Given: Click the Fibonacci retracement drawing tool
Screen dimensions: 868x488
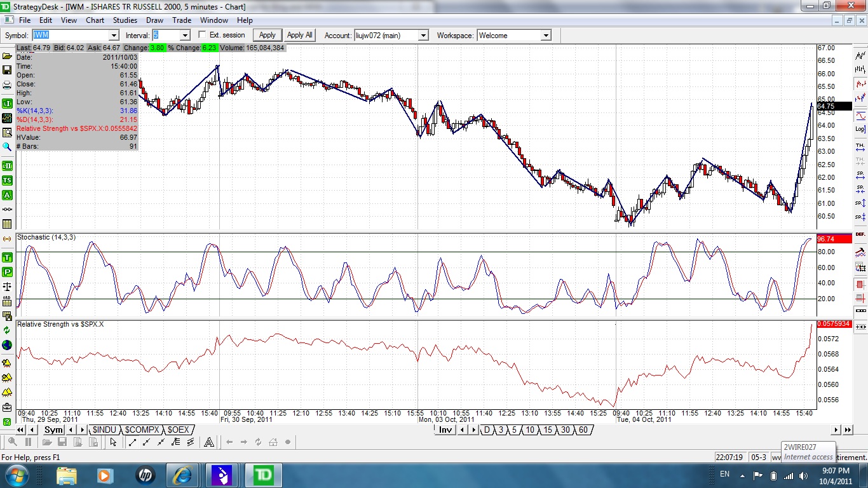Looking at the screenshot, I should click(175, 442).
